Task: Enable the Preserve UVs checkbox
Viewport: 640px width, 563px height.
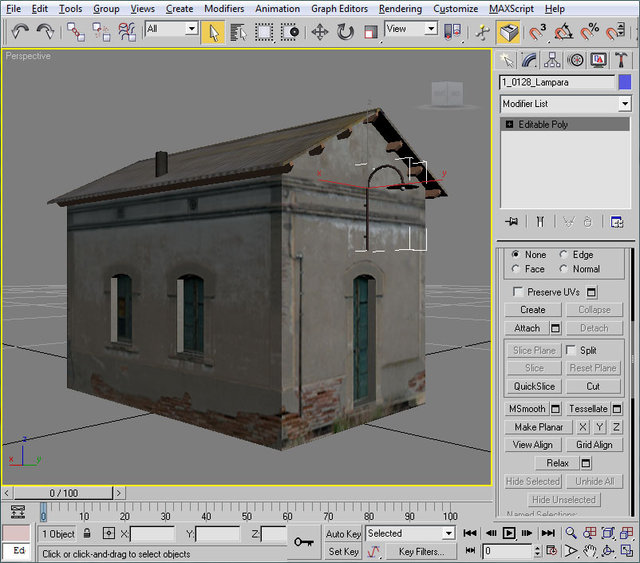Action: tap(517, 292)
